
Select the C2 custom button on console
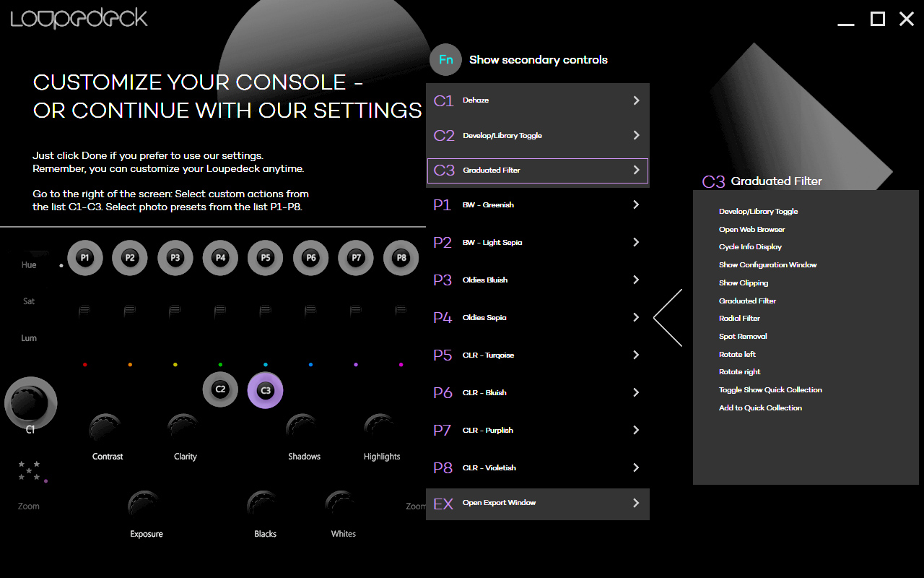pos(220,389)
